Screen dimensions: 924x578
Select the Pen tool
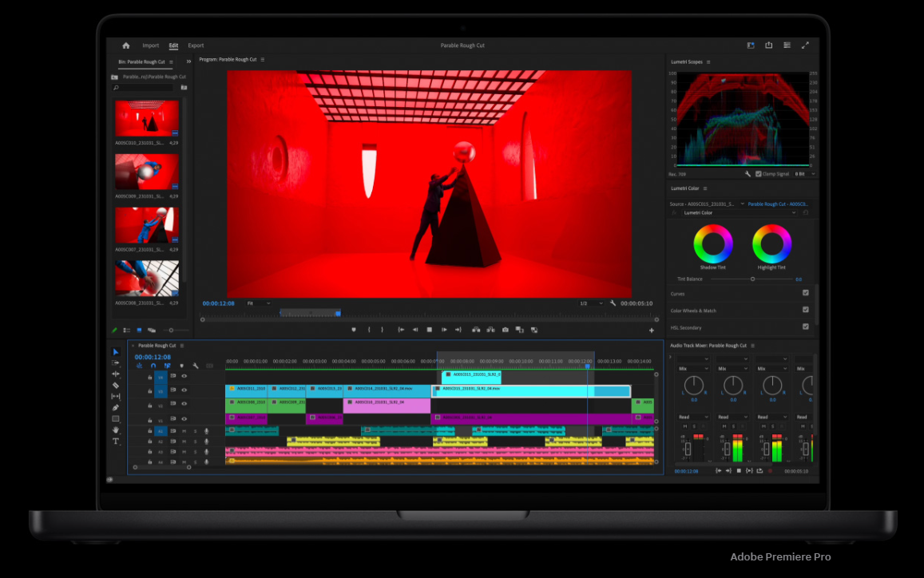(x=116, y=408)
